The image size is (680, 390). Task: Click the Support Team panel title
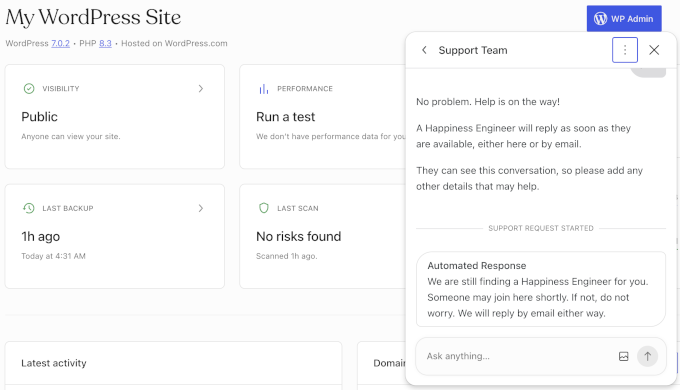[473, 50]
